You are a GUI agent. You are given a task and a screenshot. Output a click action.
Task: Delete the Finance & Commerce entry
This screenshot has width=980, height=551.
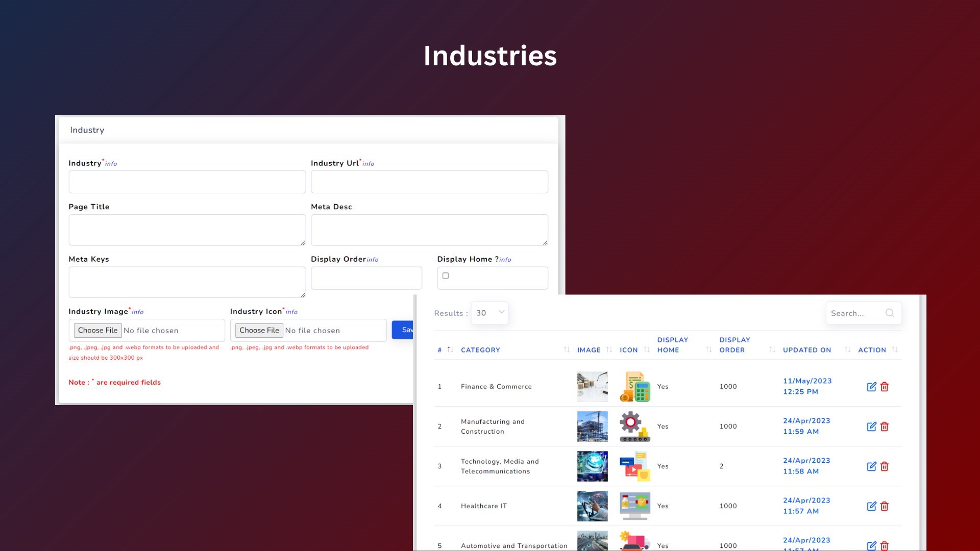click(x=885, y=387)
